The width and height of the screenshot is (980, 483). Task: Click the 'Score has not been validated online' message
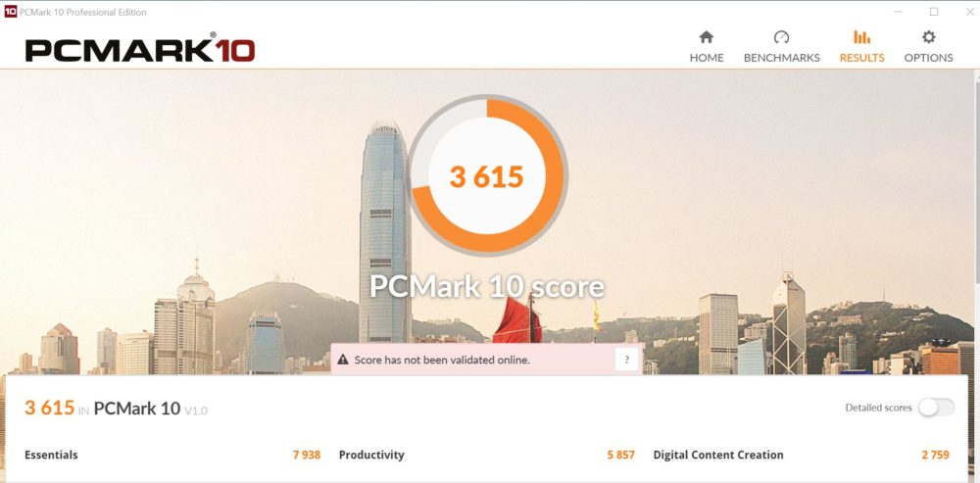point(442,360)
